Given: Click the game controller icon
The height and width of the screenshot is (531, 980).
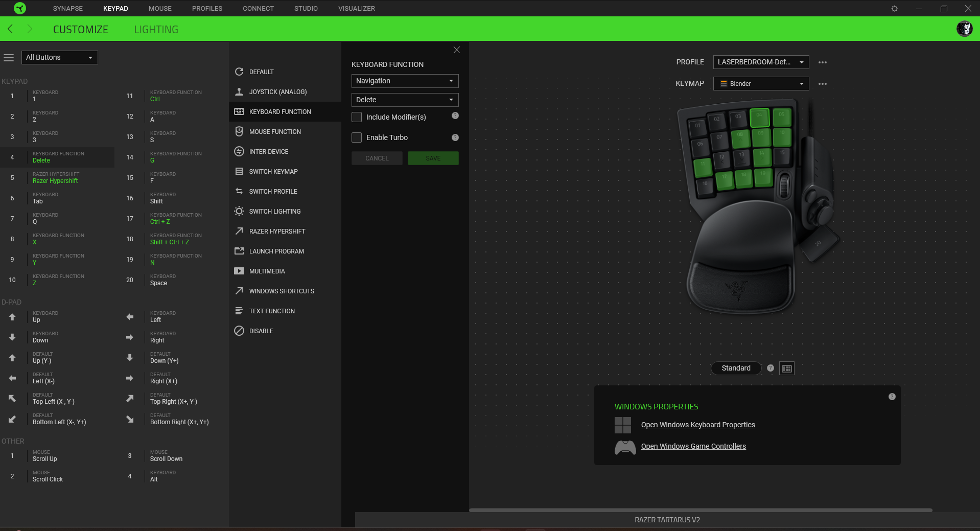Looking at the screenshot, I should [x=625, y=448].
